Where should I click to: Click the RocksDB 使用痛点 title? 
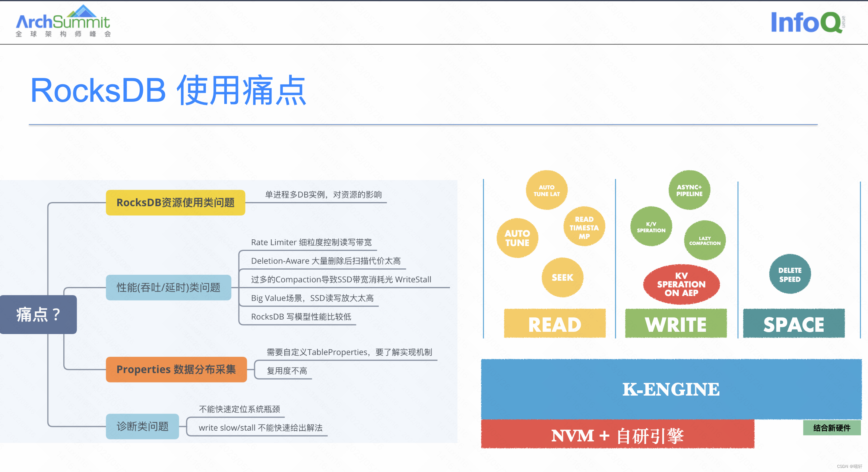pyautogui.click(x=168, y=90)
